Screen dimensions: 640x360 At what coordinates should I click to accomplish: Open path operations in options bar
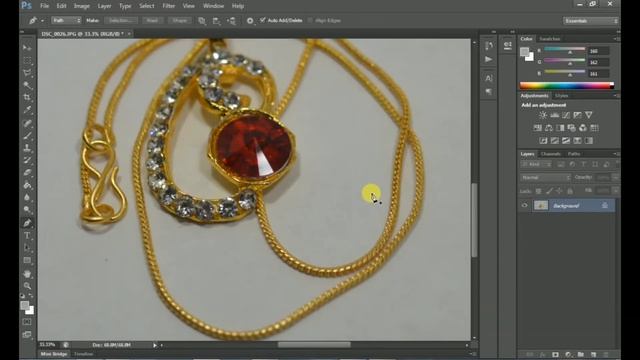pos(202,20)
